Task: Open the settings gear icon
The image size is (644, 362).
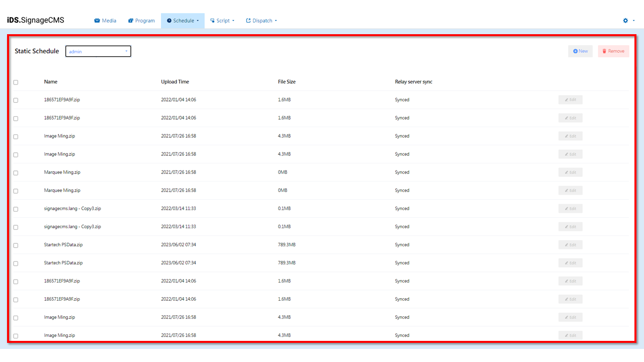Action: (625, 21)
